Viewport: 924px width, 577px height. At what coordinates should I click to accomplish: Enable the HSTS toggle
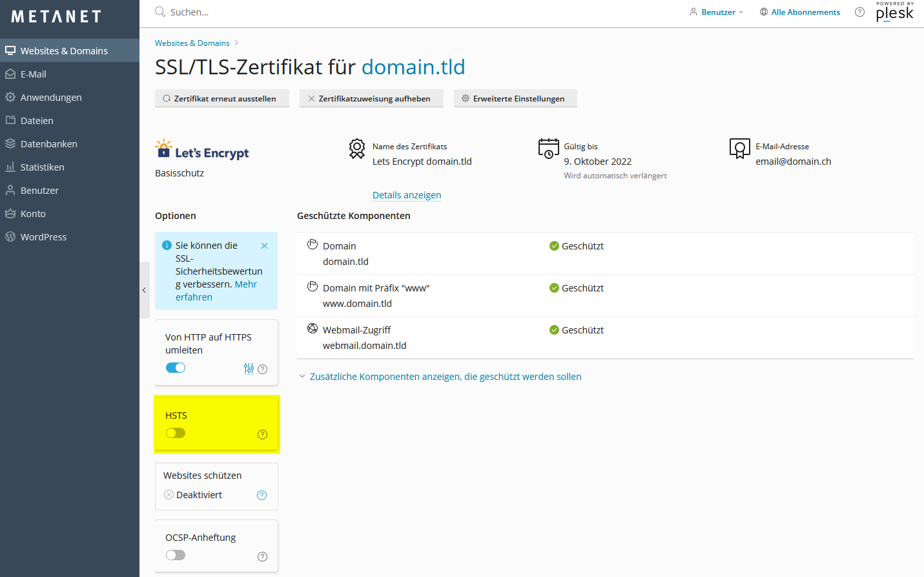[x=176, y=433]
